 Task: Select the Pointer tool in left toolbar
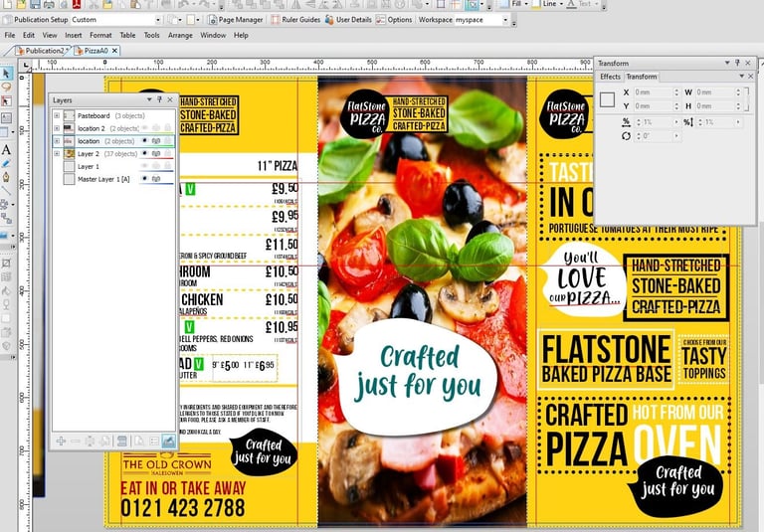(6, 74)
